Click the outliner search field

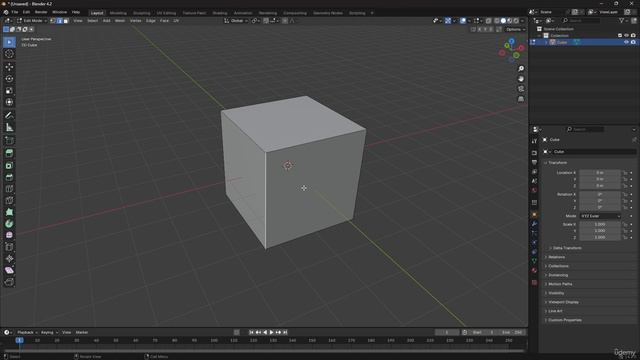click(x=580, y=20)
